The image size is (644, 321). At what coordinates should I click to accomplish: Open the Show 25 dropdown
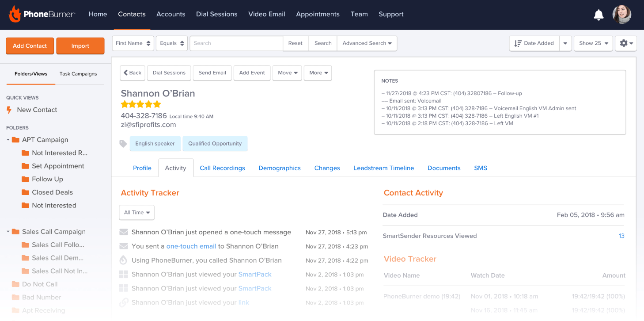click(593, 43)
